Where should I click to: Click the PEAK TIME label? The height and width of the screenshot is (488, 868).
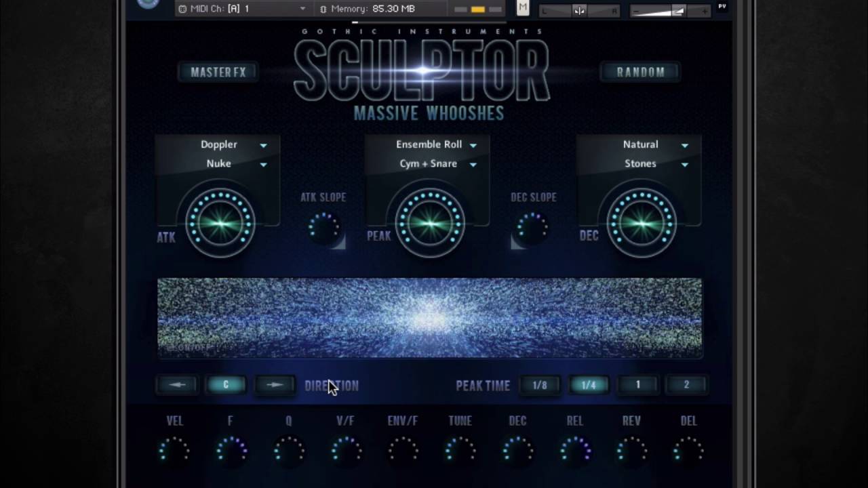(x=483, y=386)
